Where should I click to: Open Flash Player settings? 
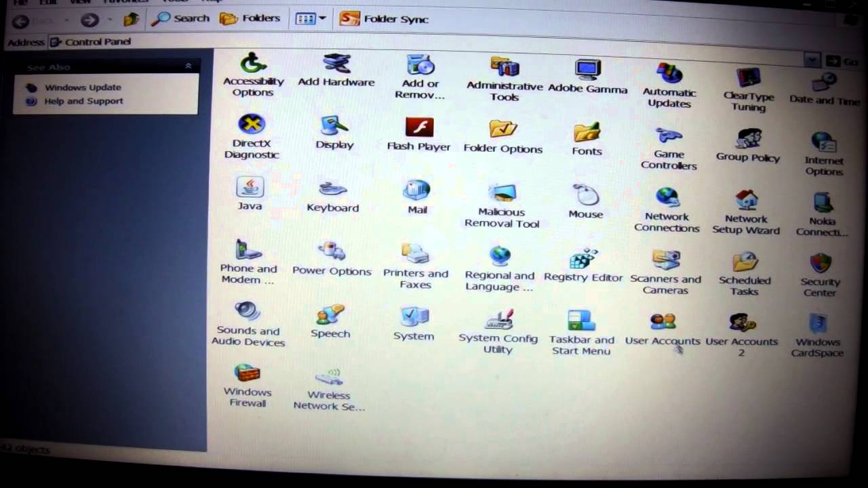(x=418, y=134)
